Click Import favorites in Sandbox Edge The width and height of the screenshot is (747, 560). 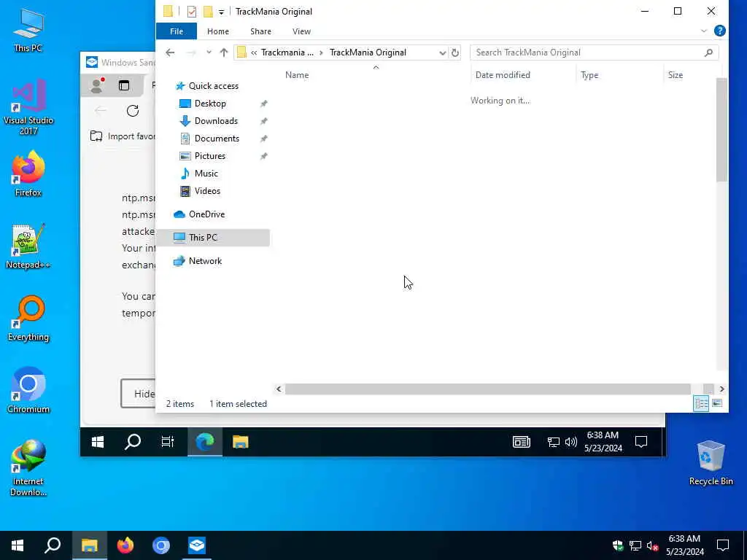pos(123,136)
